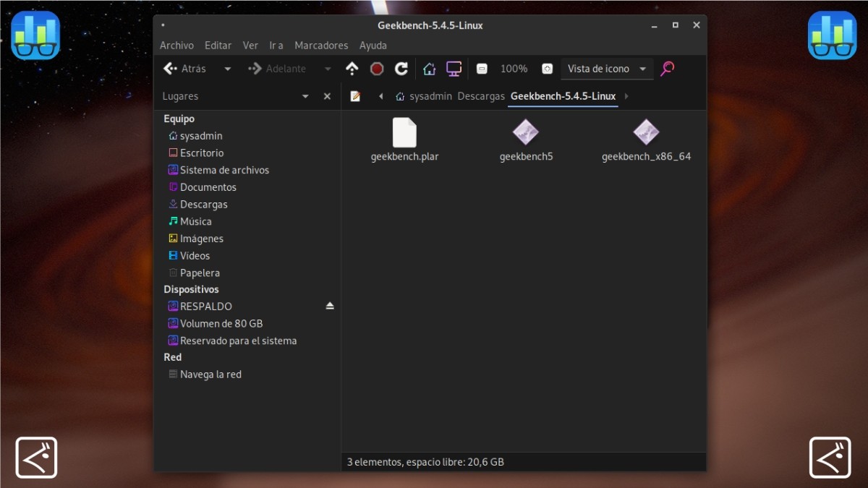Go up to the parent folder
The width and height of the screenshot is (868, 488).
352,69
